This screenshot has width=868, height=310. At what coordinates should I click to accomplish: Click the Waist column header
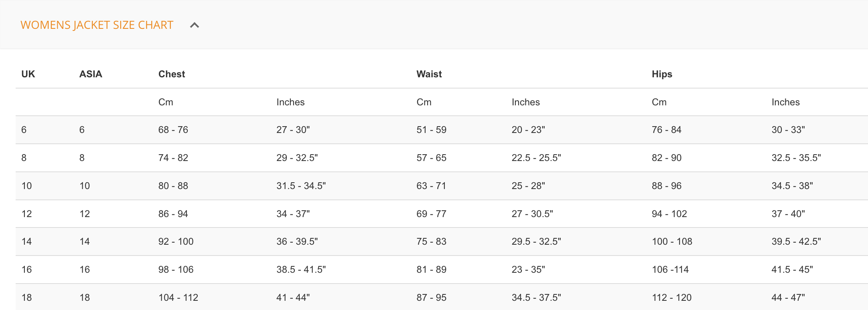(429, 74)
